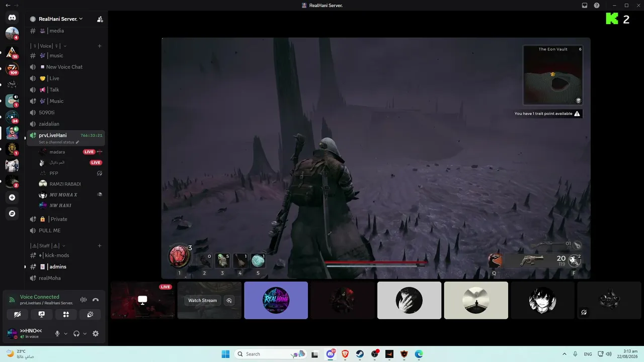Click the Add a Server plus icon
This screenshot has width=644, height=362.
(x=12, y=198)
